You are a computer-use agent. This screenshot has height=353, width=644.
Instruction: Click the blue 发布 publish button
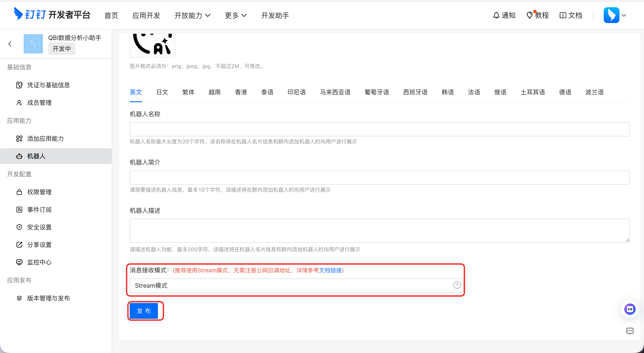[144, 311]
